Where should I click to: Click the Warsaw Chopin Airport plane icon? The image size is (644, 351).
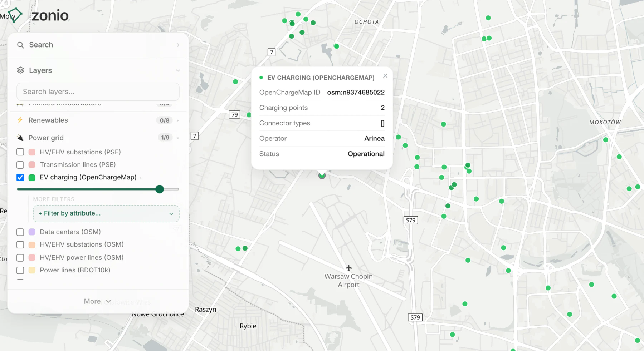point(349,268)
